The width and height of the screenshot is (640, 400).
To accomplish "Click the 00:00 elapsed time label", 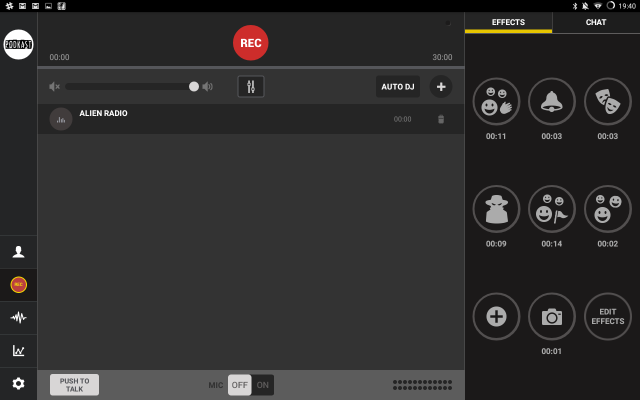I will 60,57.
